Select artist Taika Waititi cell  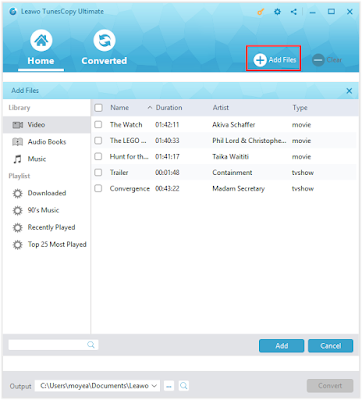[x=230, y=157]
